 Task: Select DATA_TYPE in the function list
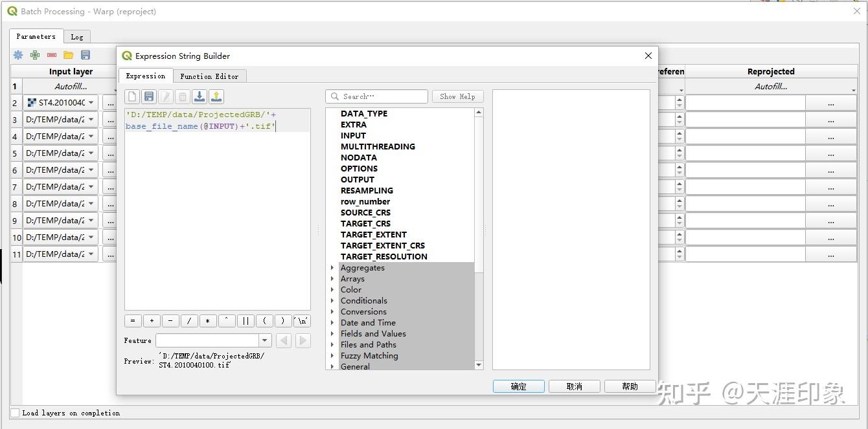364,113
